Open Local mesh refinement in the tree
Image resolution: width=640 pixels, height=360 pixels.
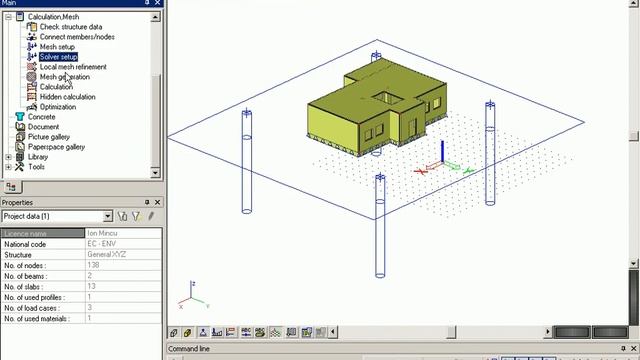click(x=73, y=67)
